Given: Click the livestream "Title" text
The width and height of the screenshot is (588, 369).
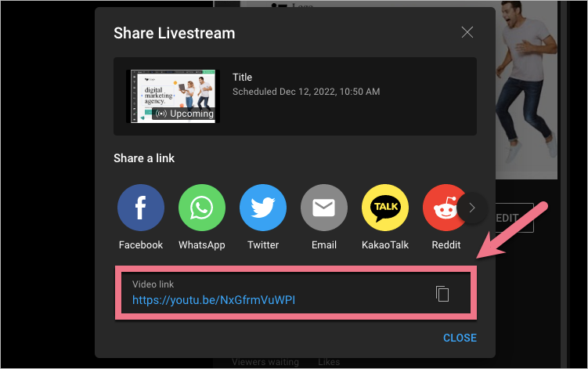Looking at the screenshot, I should pyautogui.click(x=243, y=78).
